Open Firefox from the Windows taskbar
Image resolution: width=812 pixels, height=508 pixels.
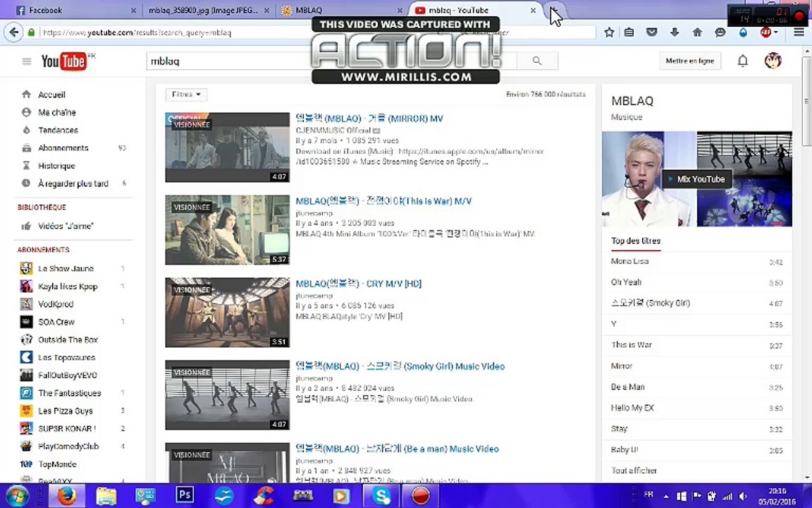tap(66, 495)
